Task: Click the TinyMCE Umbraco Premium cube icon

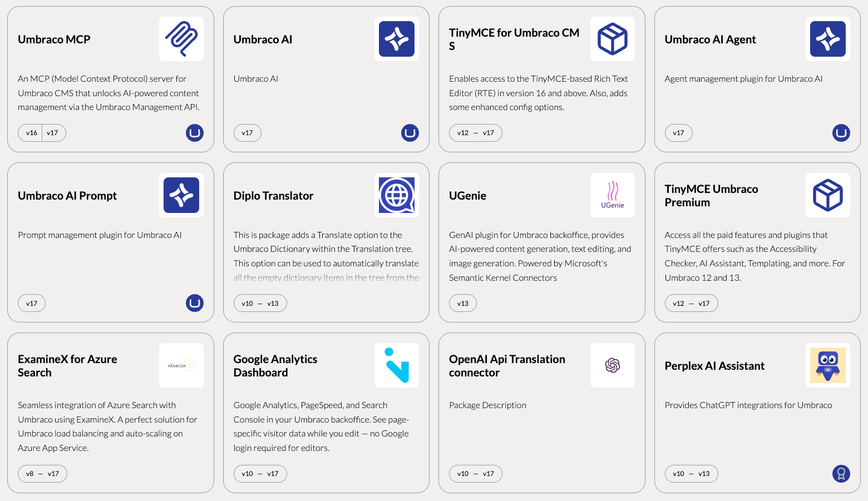Action: 828,195
